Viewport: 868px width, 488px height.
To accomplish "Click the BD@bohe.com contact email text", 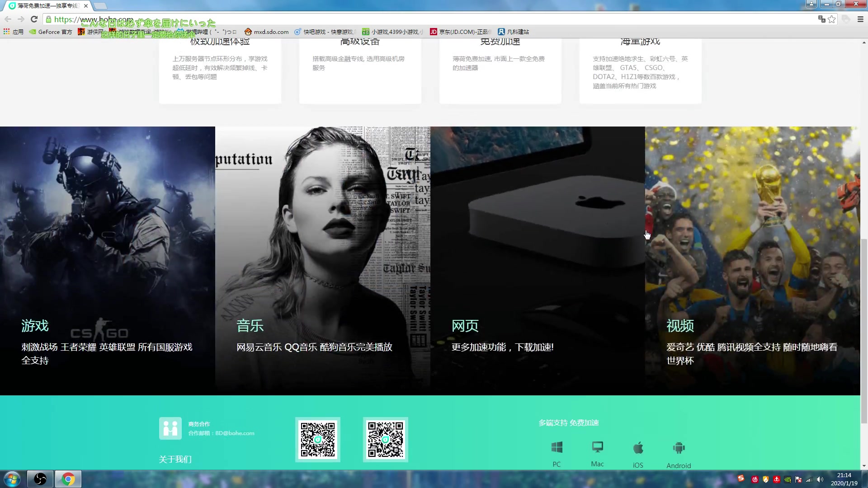I will click(x=235, y=433).
